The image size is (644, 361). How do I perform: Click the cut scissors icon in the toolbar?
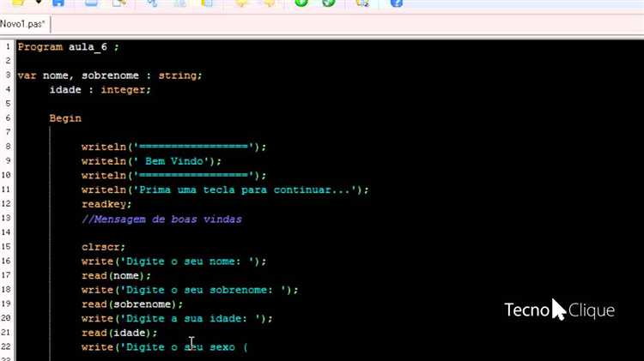click(152, 3)
